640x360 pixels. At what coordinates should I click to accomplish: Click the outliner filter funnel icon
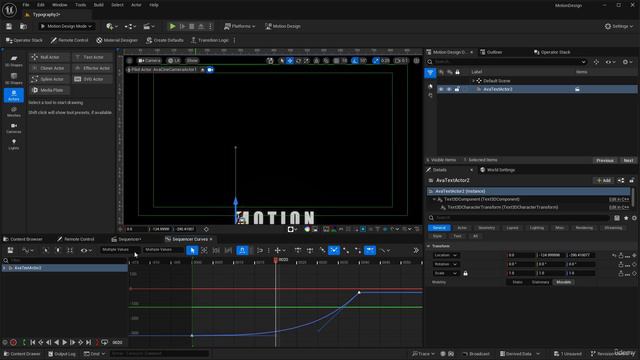coord(430,73)
